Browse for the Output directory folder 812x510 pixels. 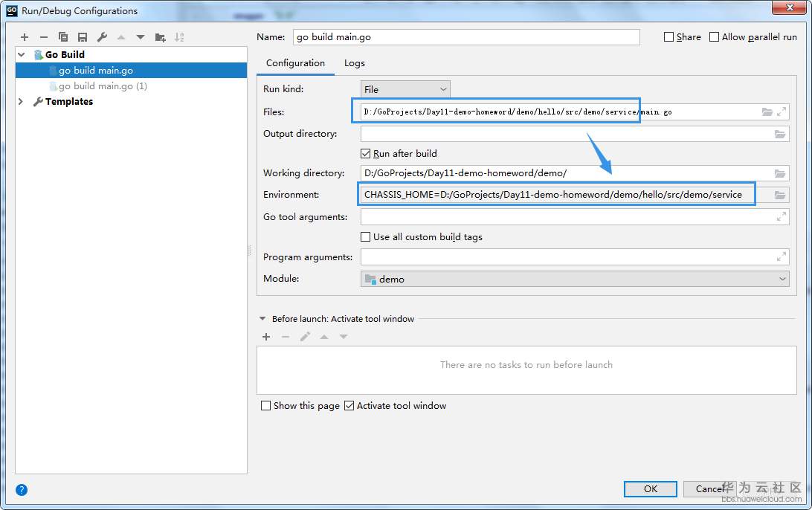(780, 135)
